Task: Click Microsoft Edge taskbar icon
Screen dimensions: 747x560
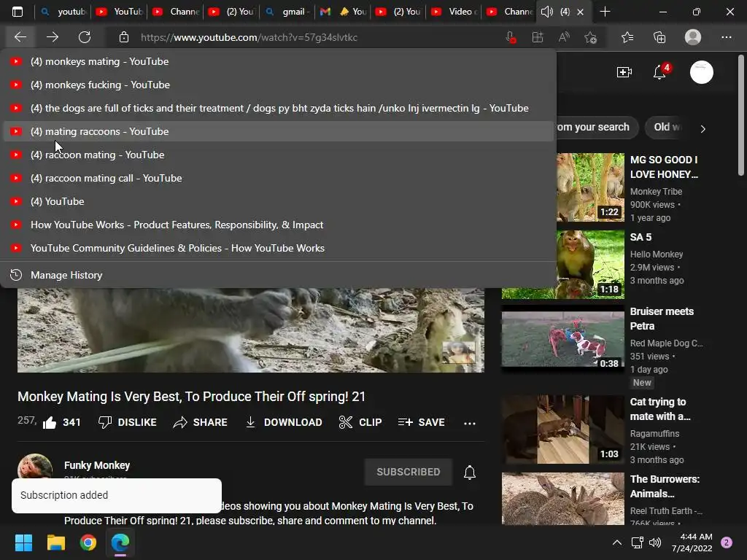Action: [120, 542]
